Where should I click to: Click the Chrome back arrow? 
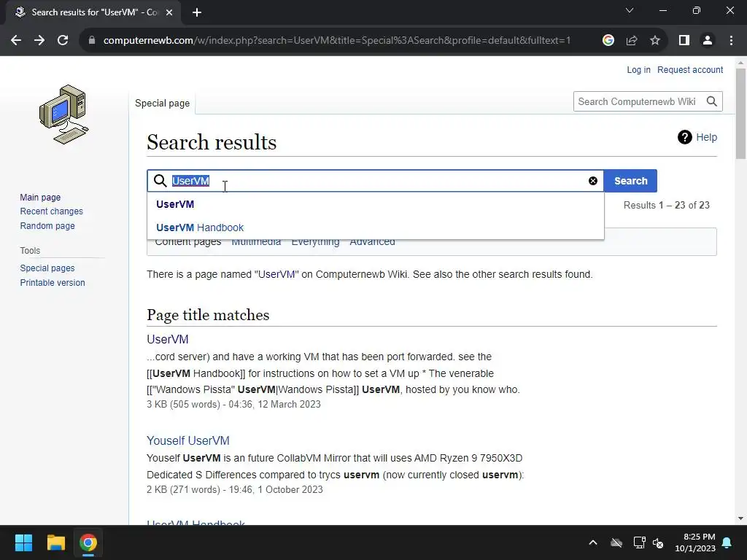coord(16,41)
